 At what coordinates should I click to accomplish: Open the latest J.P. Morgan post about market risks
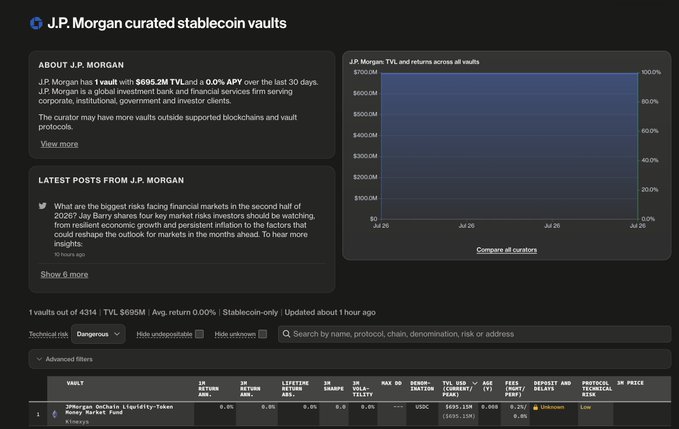click(184, 225)
